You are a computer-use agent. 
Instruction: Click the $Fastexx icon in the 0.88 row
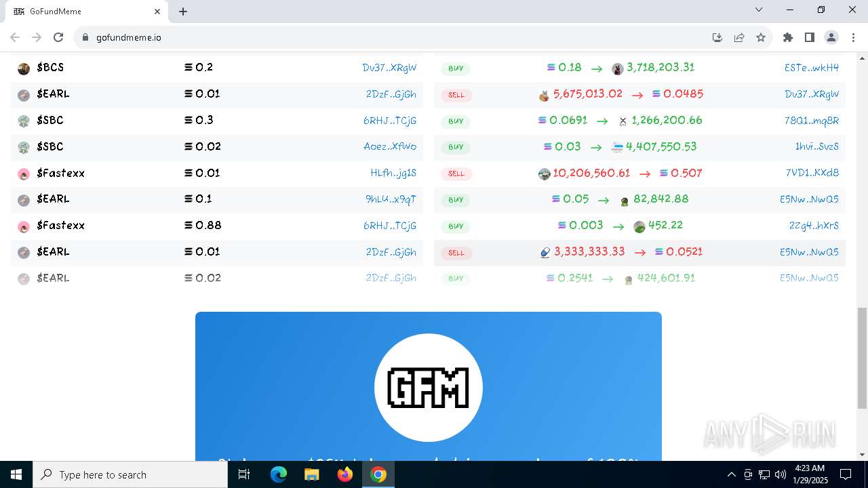tap(24, 226)
